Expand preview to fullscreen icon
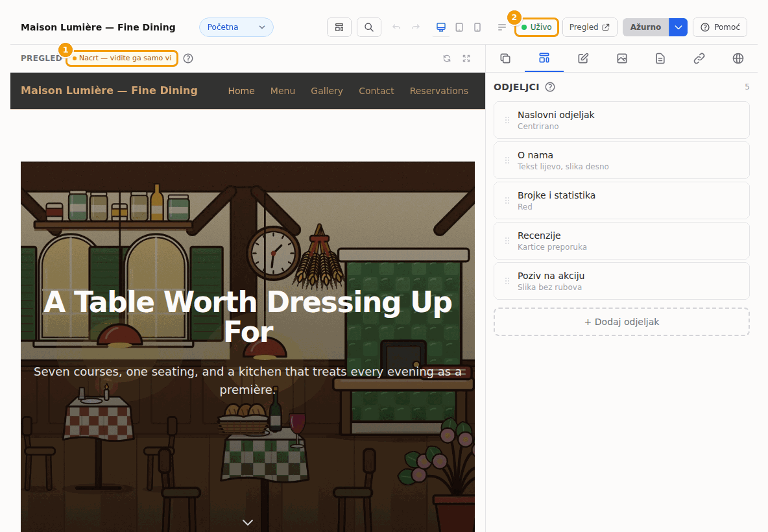The height and width of the screenshot is (532, 768). tap(466, 58)
